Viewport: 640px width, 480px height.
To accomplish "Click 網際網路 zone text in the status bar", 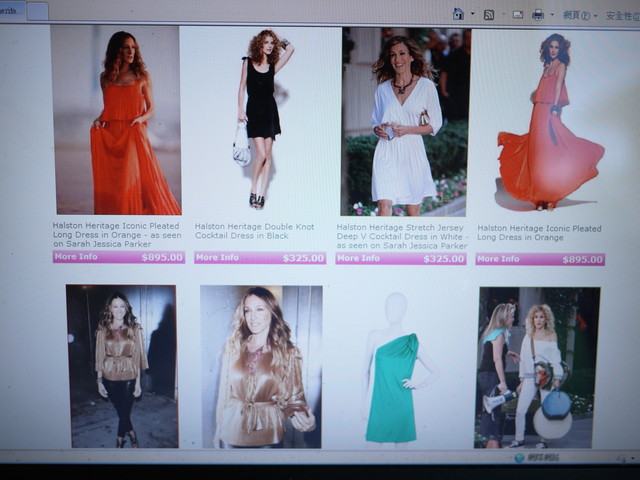I will pos(543,458).
